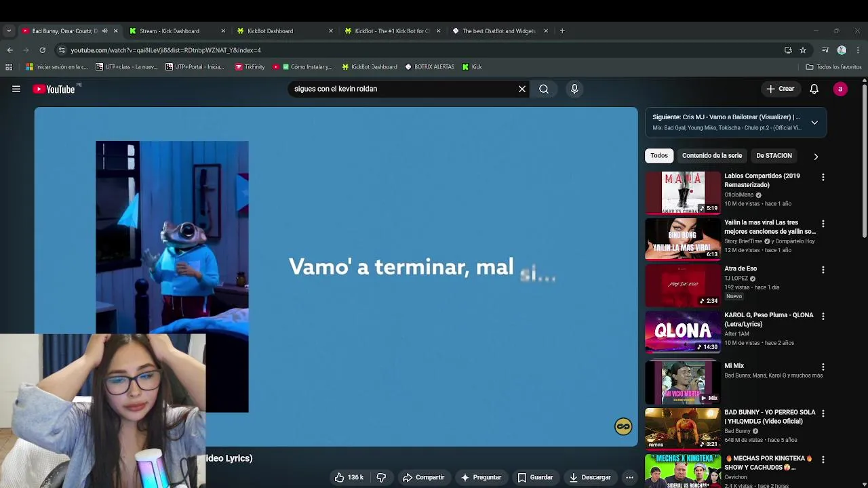Screen dimensions: 868x488
Task: Open BOTRIX ALERTAS bookmark
Action: 430,66
